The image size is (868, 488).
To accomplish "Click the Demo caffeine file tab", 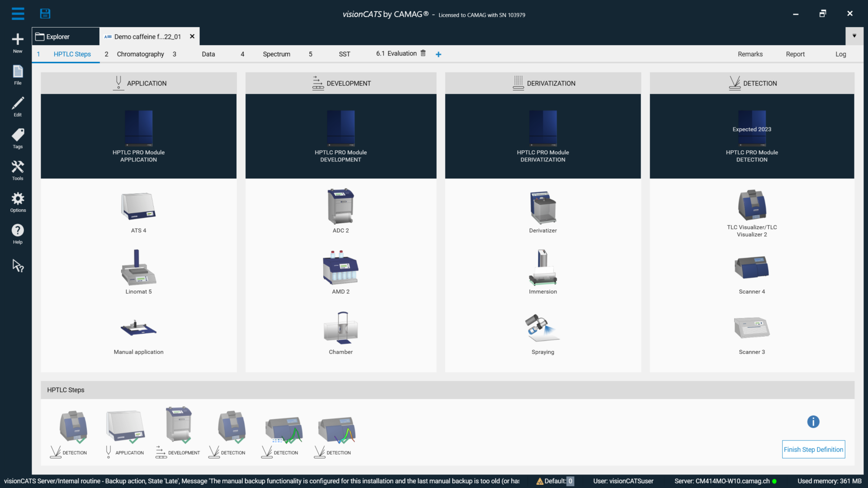I will 147,36.
